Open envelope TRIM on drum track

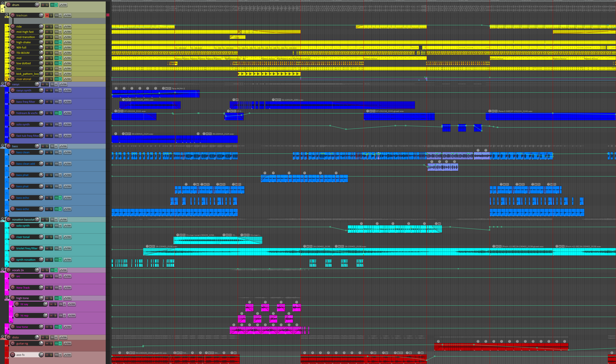click(x=63, y=5)
